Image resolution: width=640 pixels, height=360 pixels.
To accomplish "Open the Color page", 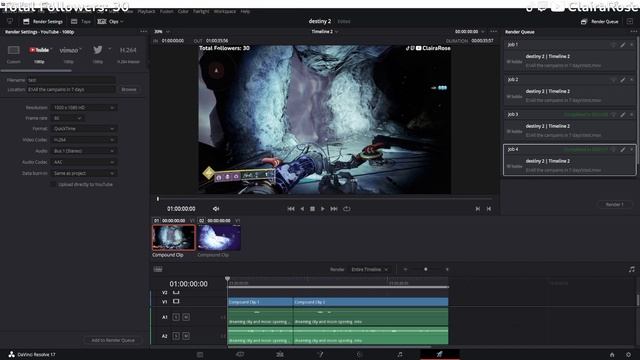I will point(360,355).
